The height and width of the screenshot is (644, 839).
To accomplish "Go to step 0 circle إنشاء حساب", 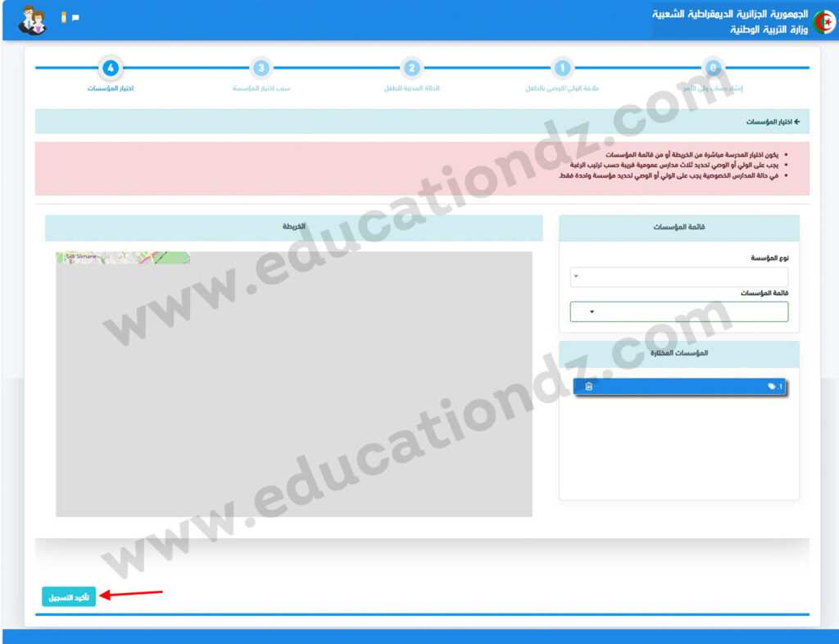I will coord(713,68).
